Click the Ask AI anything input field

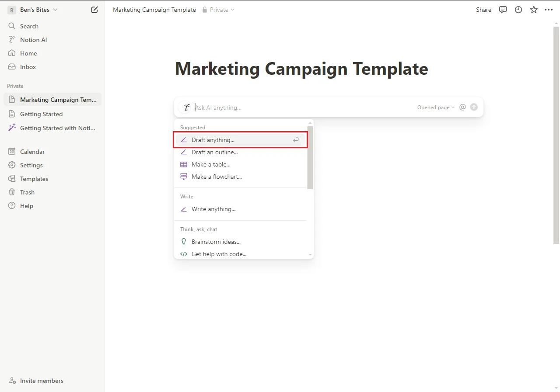pos(304,108)
